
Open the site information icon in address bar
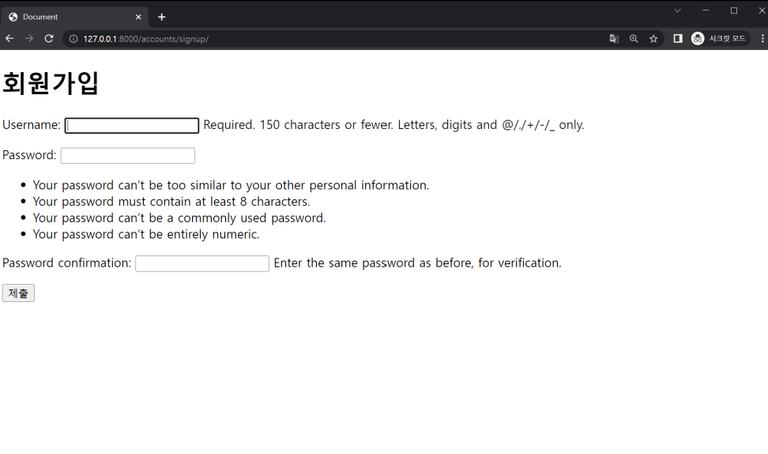(x=73, y=39)
